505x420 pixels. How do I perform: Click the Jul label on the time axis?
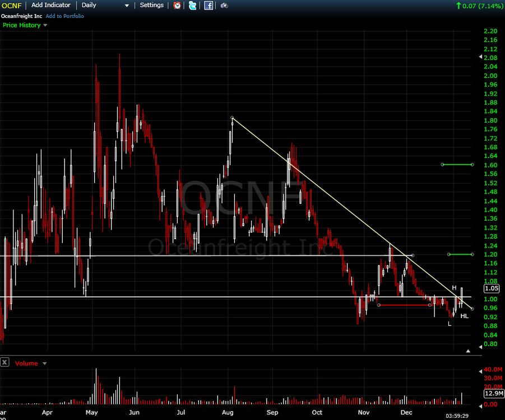(181, 412)
